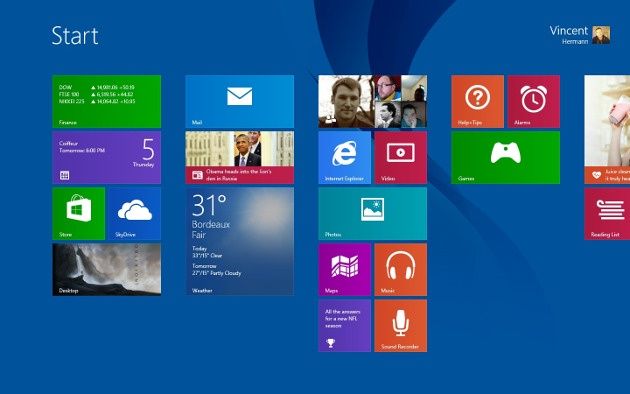Click the user account profile picture

[601, 35]
